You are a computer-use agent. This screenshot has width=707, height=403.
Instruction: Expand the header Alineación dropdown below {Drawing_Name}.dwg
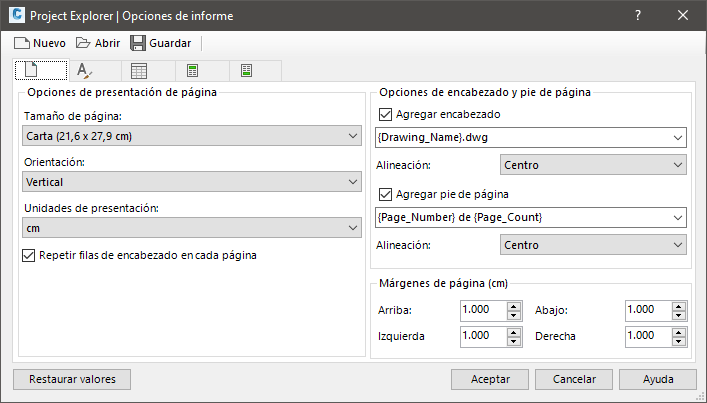(592, 165)
